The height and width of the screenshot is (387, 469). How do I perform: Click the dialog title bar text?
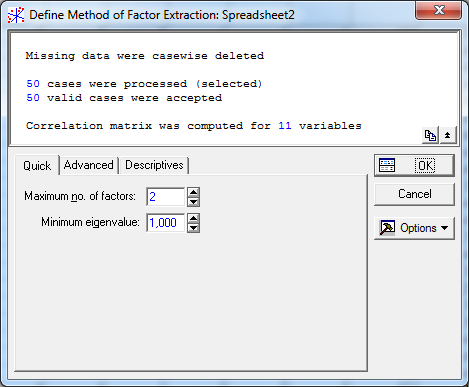(162, 15)
